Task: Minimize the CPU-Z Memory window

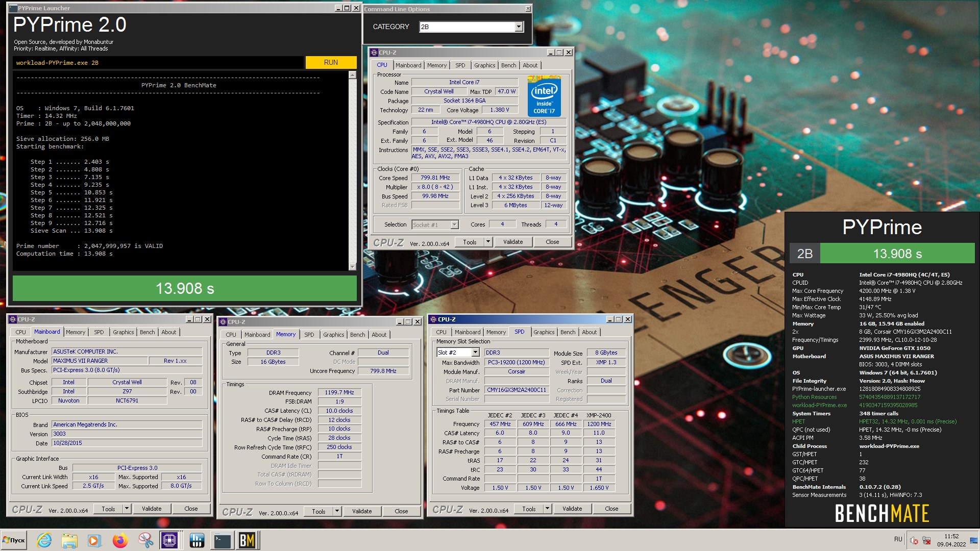Action: coord(399,322)
